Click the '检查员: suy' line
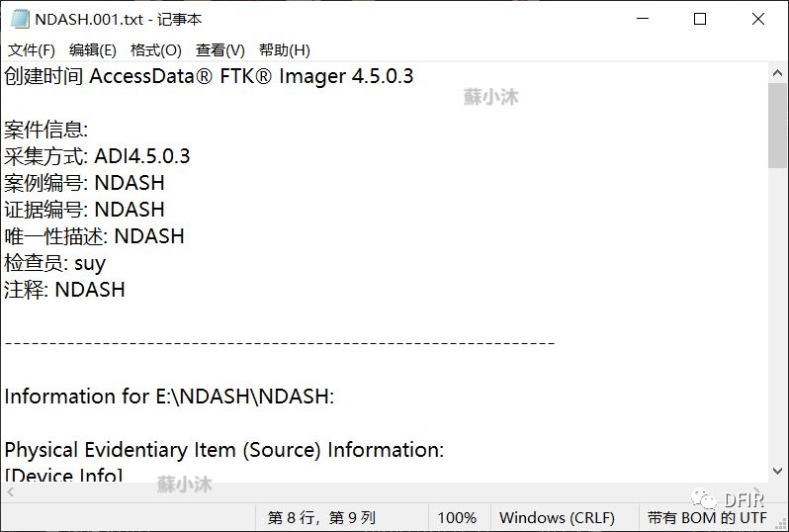 click(54, 263)
